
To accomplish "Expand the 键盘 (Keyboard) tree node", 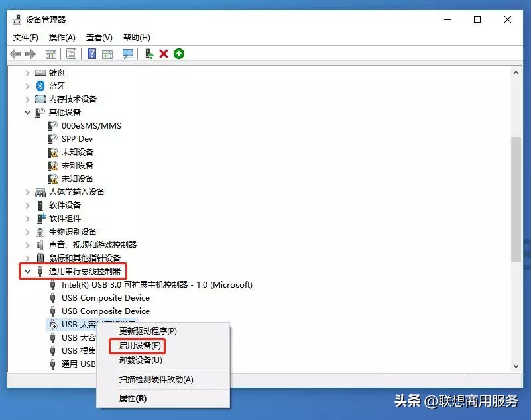I will pyautogui.click(x=27, y=72).
